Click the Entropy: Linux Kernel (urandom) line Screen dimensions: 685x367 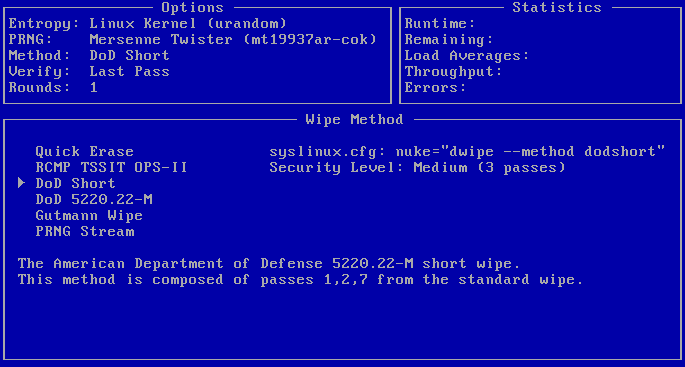(x=148, y=23)
